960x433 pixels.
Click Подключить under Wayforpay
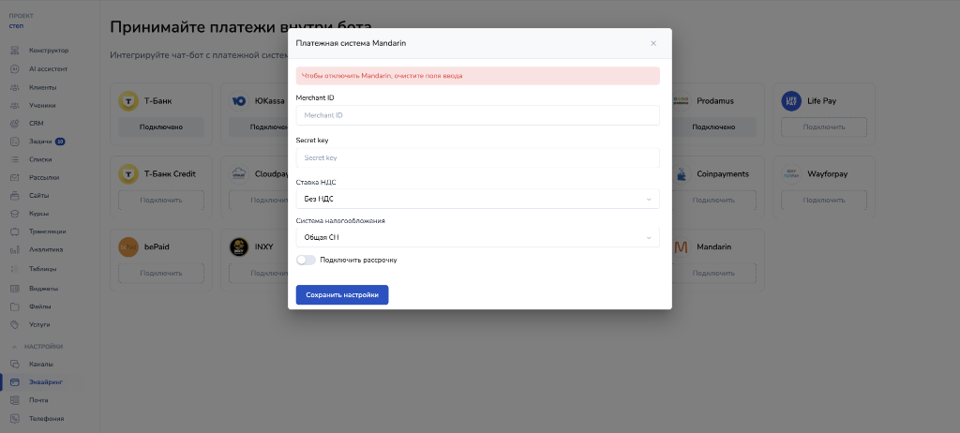click(823, 200)
